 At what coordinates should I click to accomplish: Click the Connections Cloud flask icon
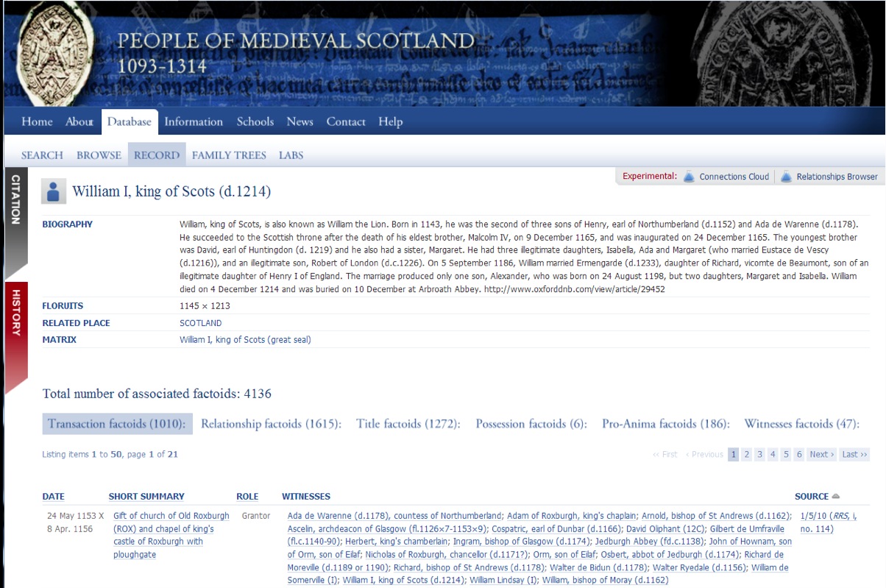(689, 177)
